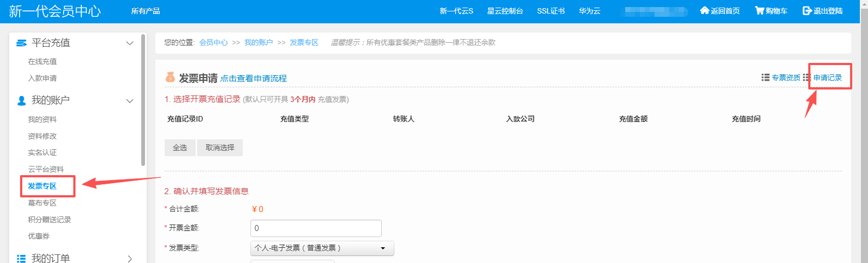This screenshot has height=263, width=868.
Task: Click the logout icon beside 退出登陆
Action: click(x=807, y=10)
